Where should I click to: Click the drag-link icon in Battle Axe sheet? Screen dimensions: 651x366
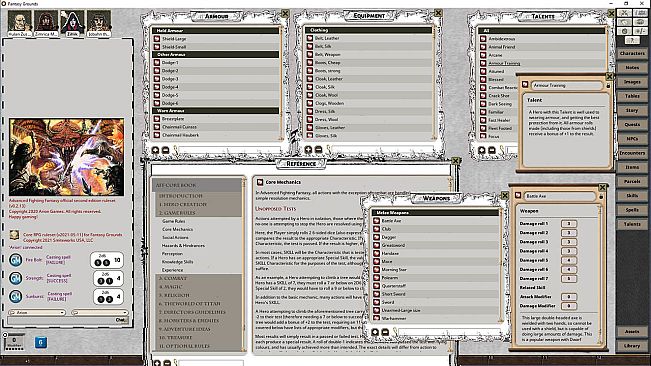click(x=518, y=196)
